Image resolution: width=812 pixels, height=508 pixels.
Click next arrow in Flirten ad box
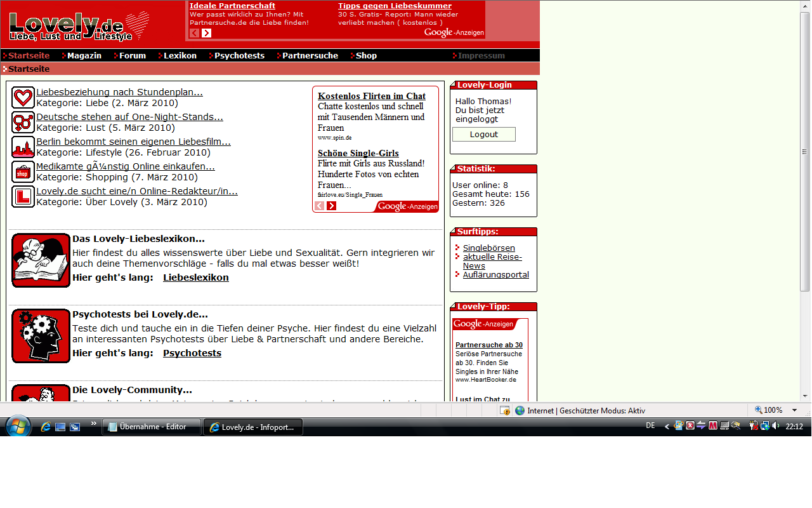coord(331,206)
